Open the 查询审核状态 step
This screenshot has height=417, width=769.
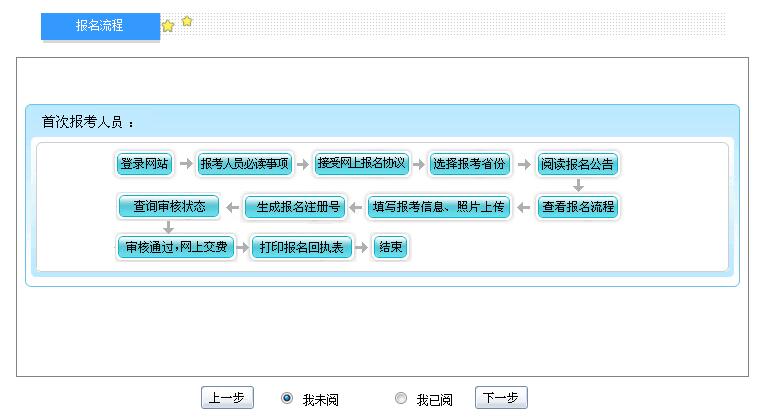point(168,206)
